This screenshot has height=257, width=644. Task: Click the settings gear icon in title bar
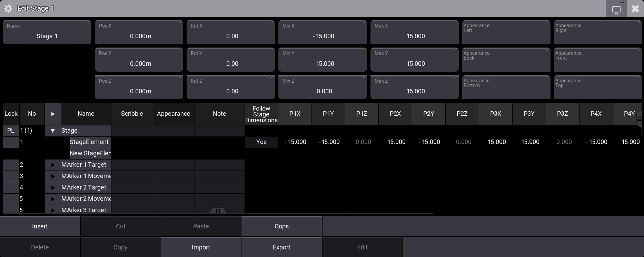coord(8,9)
